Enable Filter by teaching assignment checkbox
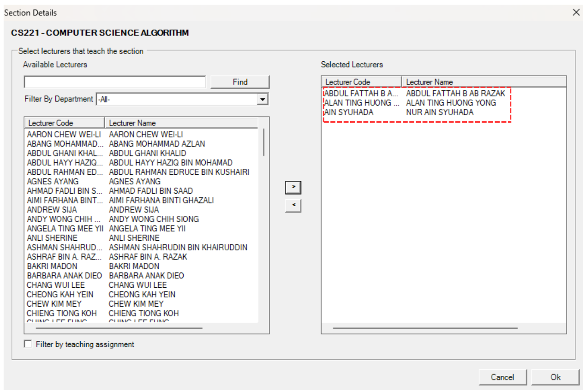The height and width of the screenshot is (392, 585). tap(29, 344)
